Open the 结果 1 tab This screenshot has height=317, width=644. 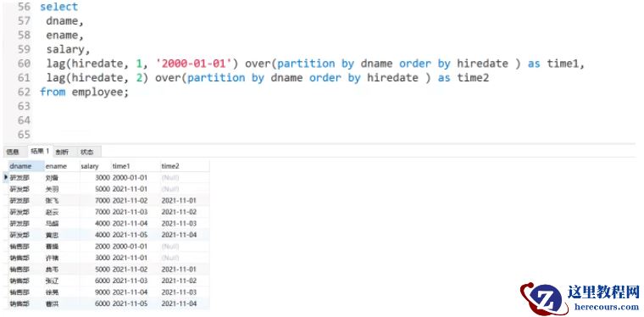tap(41, 151)
